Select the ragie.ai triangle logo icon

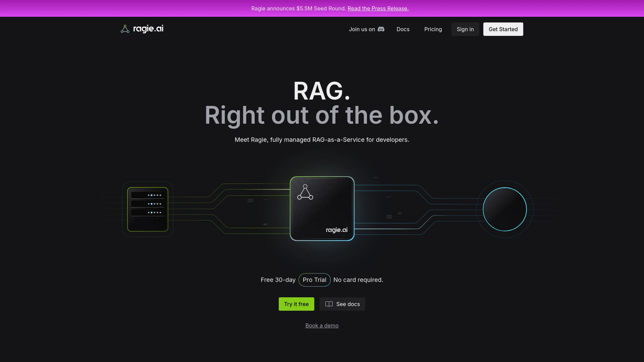pos(125,29)
